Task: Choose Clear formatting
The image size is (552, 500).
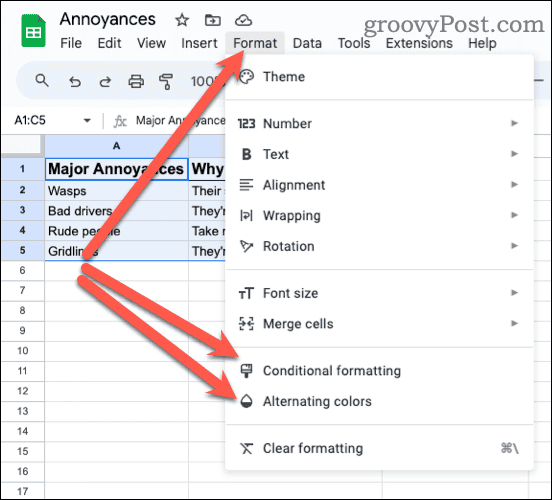Action: tap(380, 448)
